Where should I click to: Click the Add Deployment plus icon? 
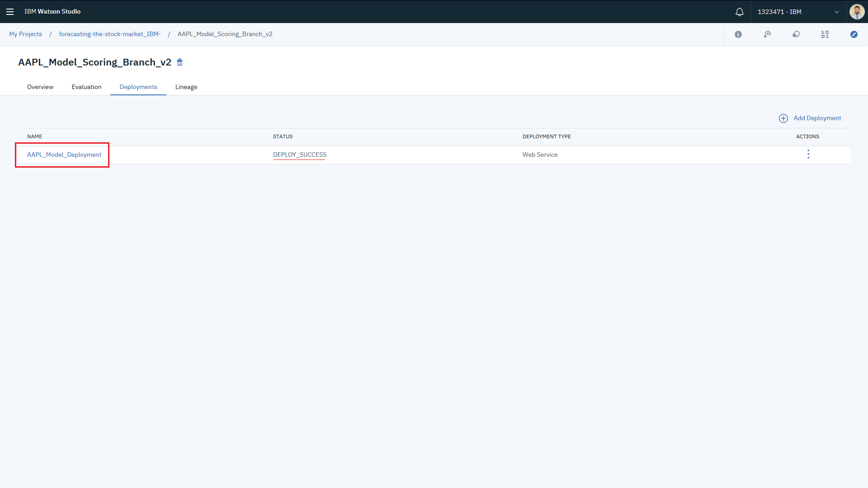pos(783,118)
